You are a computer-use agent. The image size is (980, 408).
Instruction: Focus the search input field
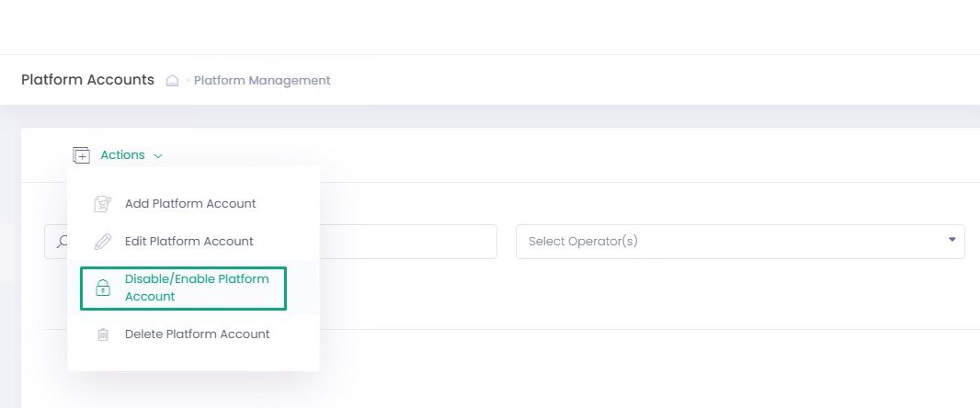(x=405, y=242)
